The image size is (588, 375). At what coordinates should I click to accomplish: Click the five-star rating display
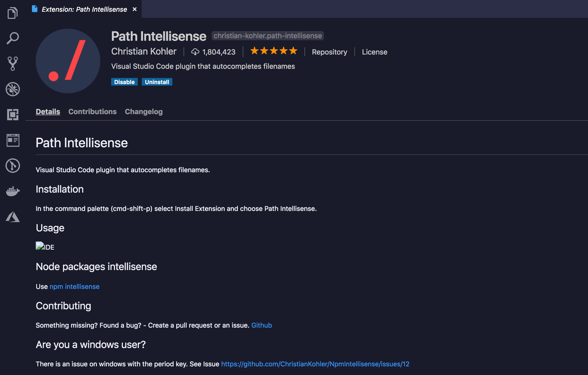pyautogui.click(x=274, y=51)
